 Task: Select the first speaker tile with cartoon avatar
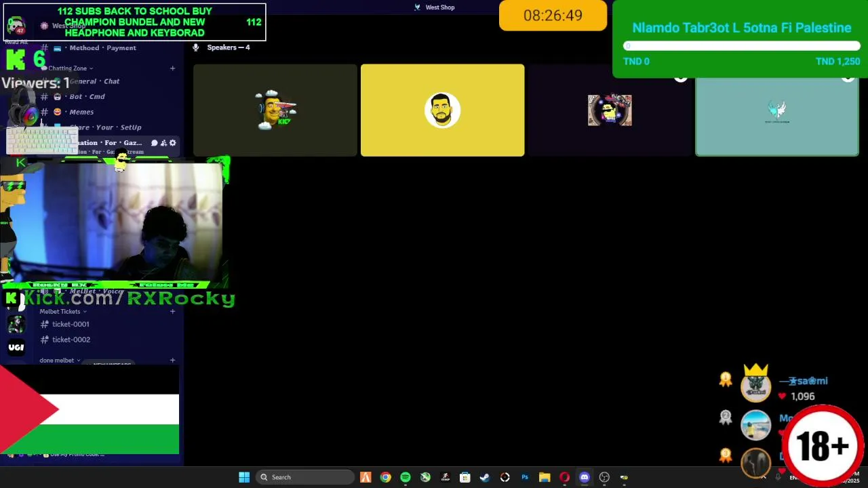(275, 110)
